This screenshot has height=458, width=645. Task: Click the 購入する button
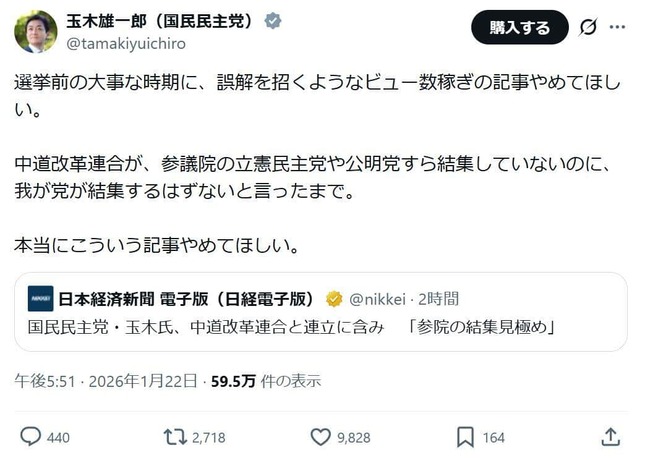pos(519,28)
